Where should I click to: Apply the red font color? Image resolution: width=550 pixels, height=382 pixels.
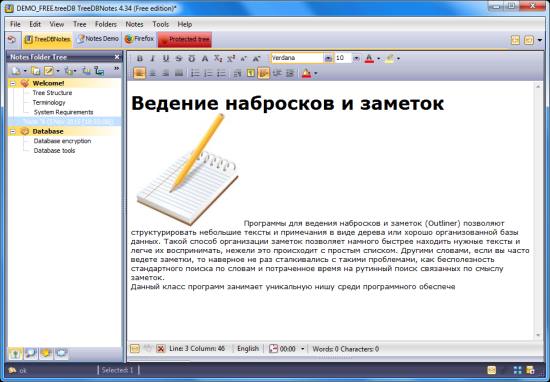[369, 59]
